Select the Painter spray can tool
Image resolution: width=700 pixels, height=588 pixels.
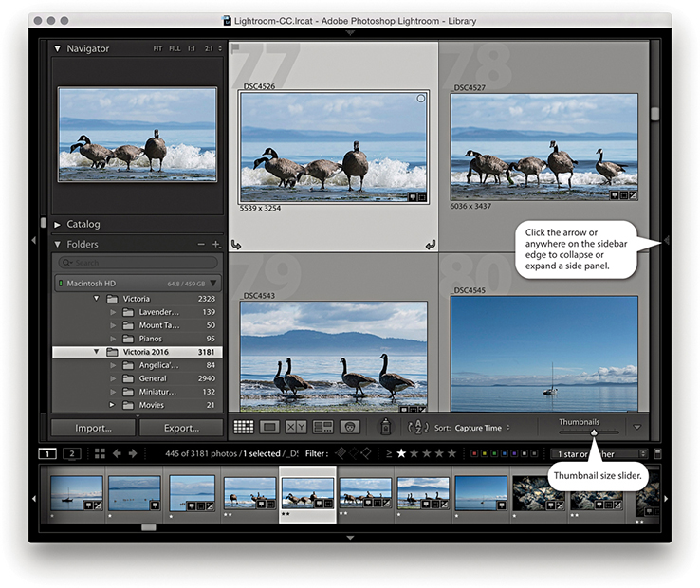pos(386,428)
